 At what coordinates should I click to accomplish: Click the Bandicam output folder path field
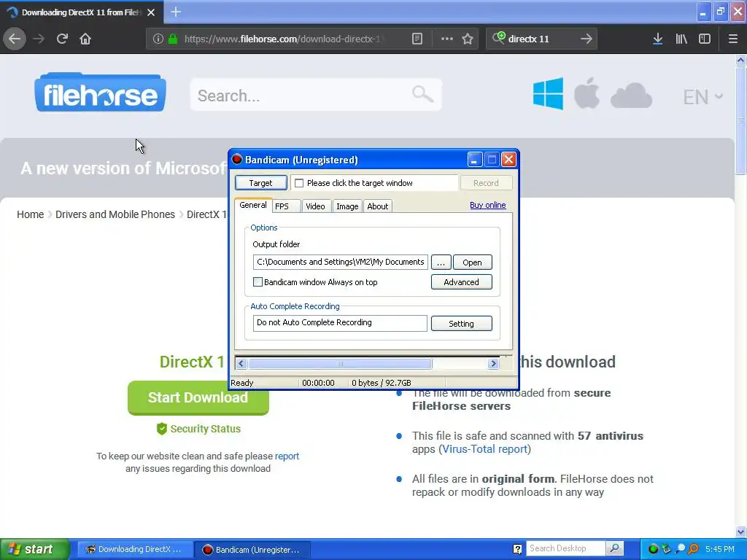pos(340,262)
